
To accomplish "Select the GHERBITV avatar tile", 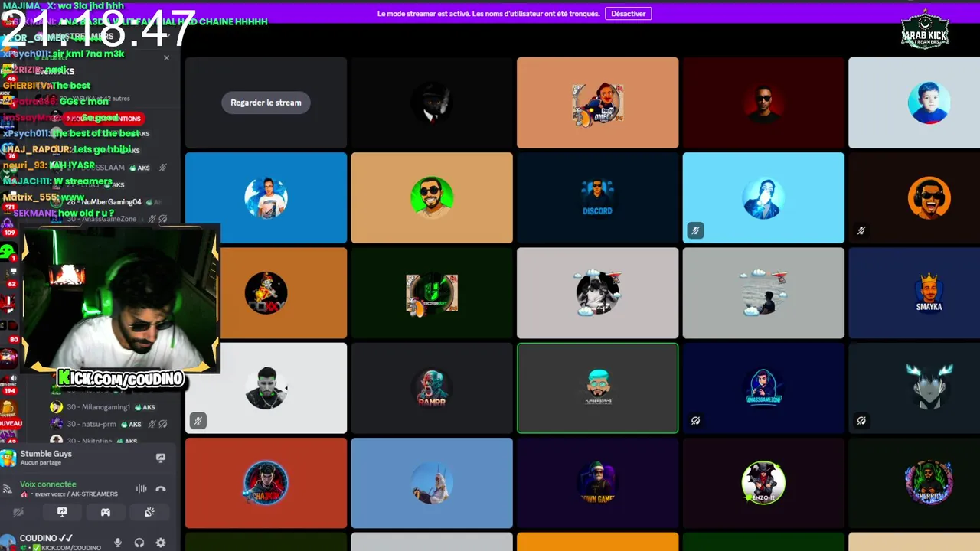I will coord(914,483).
